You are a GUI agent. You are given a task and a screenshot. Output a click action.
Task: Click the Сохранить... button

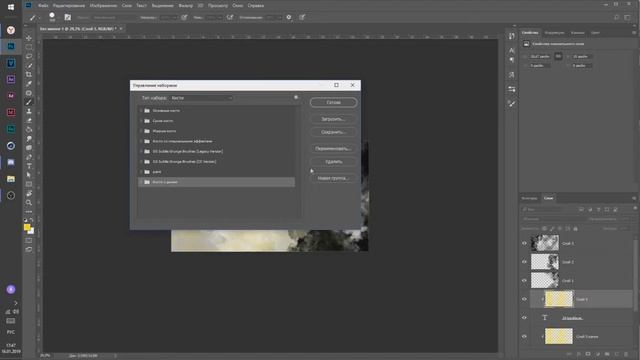(x=333, y=132)
